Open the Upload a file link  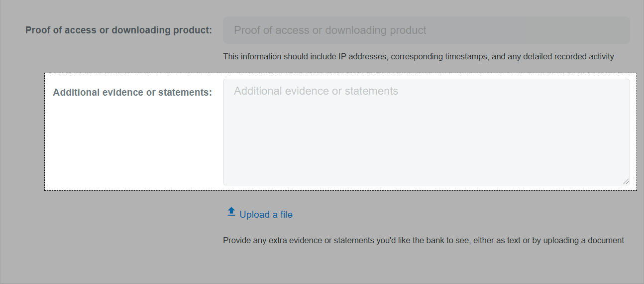[260, 214]
